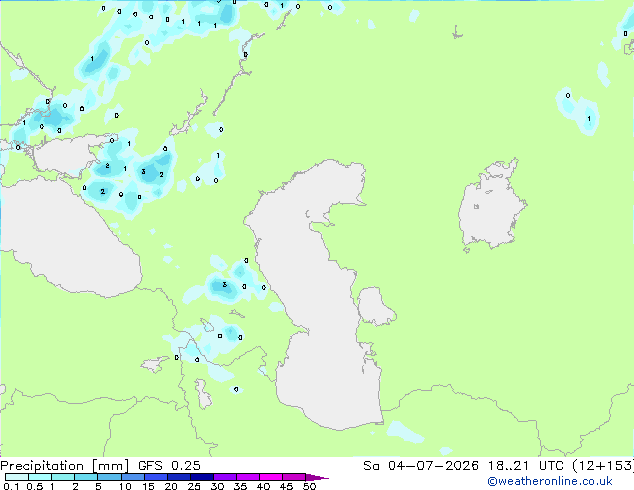Choose the 25 to 30 mm navy swatch
This screenshot has height=490, width=634.
[201, 477]
